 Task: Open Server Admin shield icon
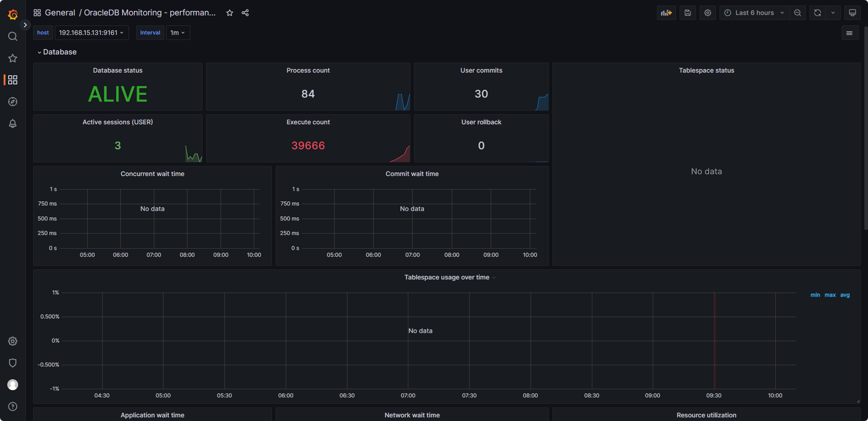coord(13,363)
